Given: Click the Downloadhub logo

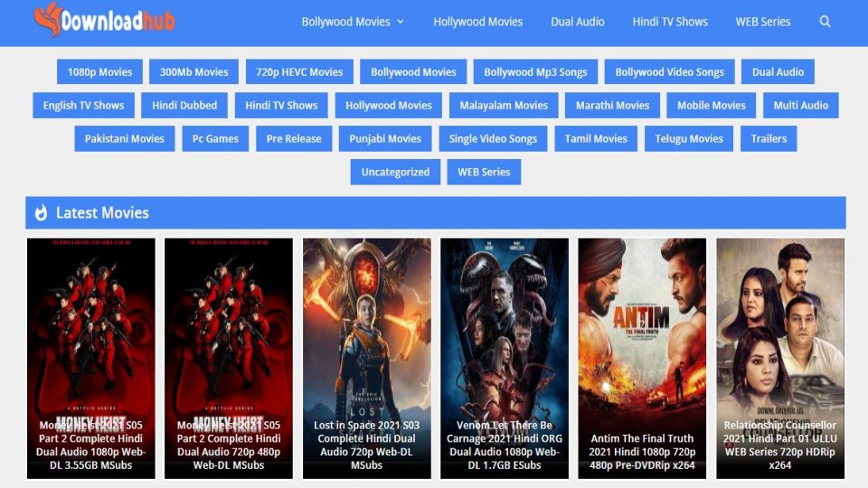Looking at the screenshot, I should 104,21.
